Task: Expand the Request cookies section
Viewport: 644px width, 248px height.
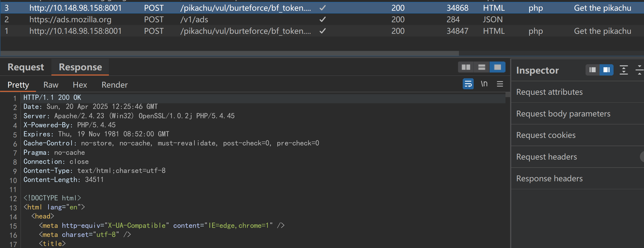Action: (x=546, y=135)
